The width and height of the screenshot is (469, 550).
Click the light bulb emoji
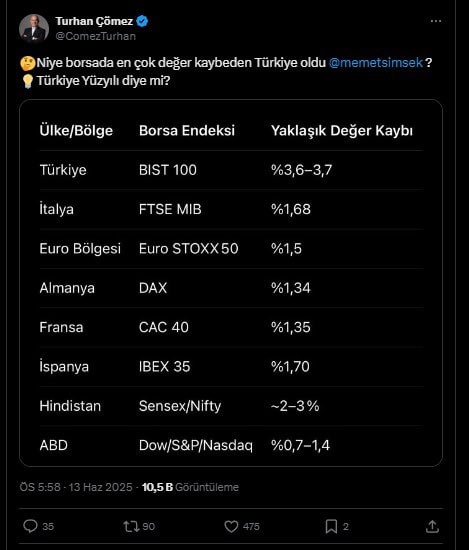point(27,81)
